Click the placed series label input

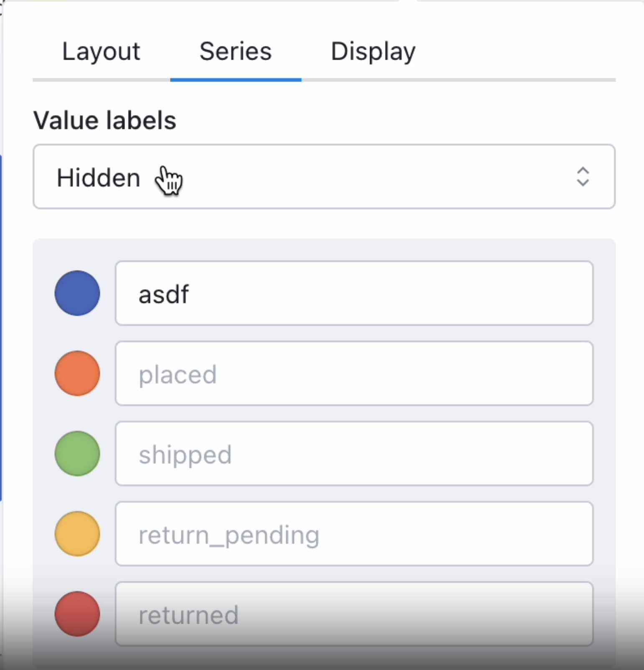pos(354,373)
